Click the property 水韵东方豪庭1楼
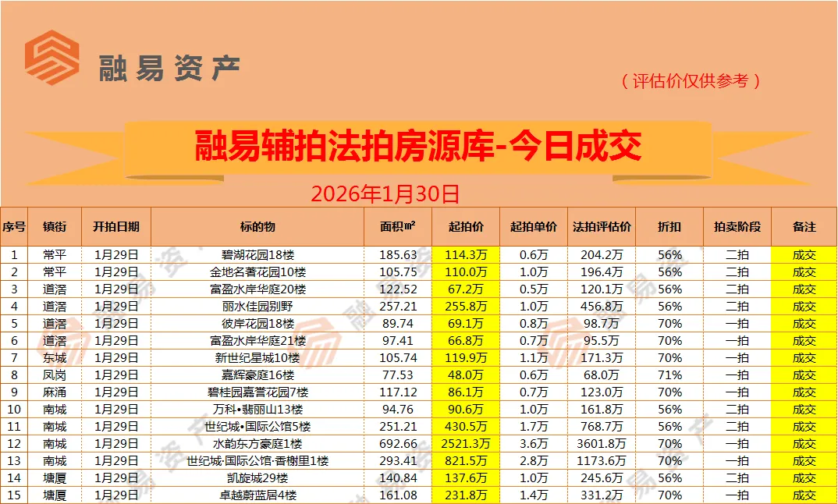 [258, 444]
